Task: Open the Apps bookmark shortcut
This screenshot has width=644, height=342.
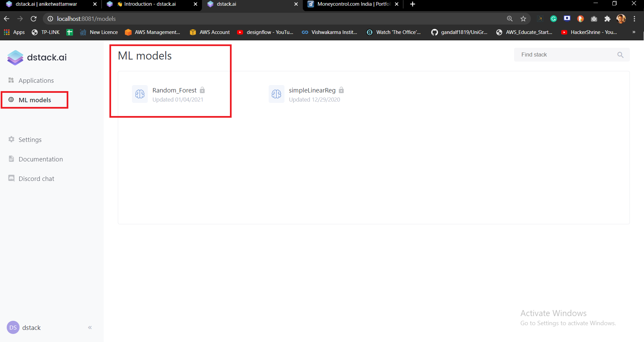Action: pos(14,32)
